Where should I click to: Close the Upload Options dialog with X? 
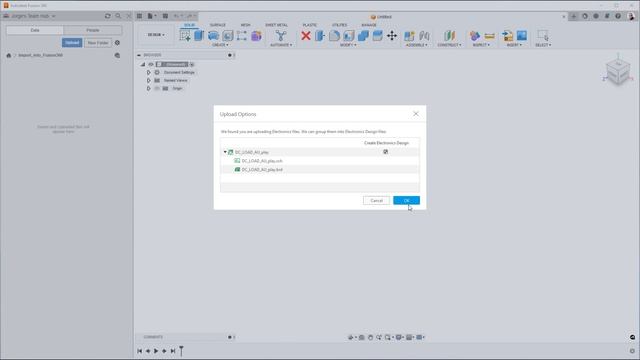coord(416,114)
